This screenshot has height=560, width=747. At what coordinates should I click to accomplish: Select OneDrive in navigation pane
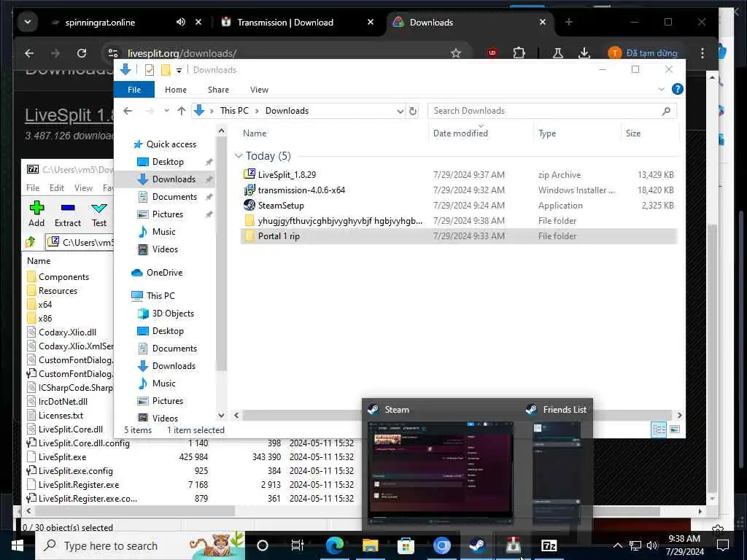[164, 273]
